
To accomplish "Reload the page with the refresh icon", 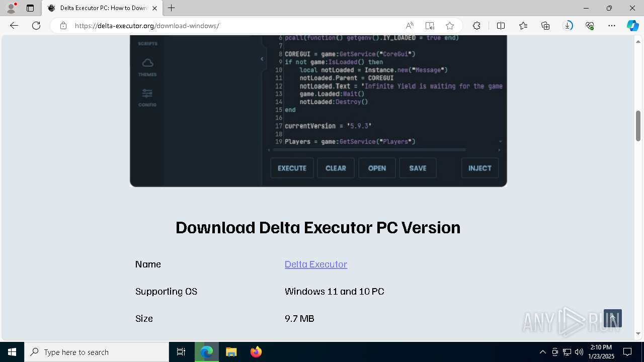I will [36, 26].
